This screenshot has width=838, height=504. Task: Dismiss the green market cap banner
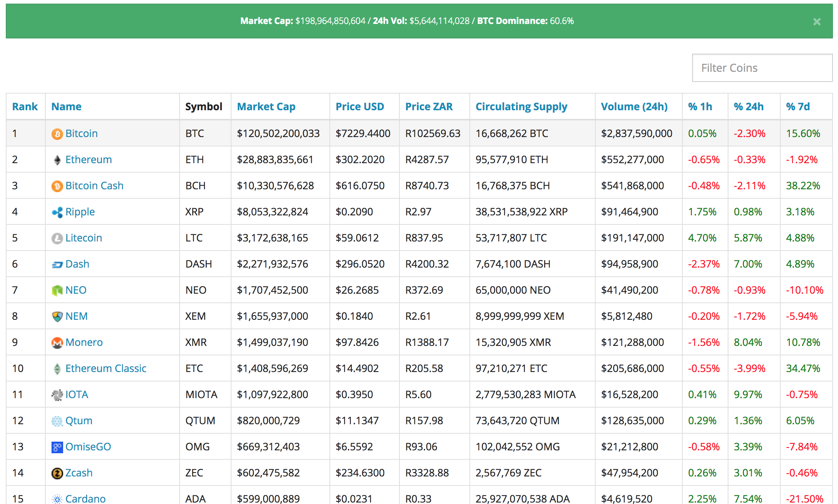click(x=817, y=21)
